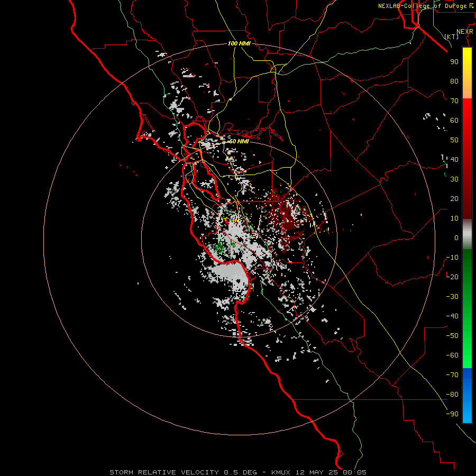
Task: Click the [KT] units label
Action: pos(452,36)
